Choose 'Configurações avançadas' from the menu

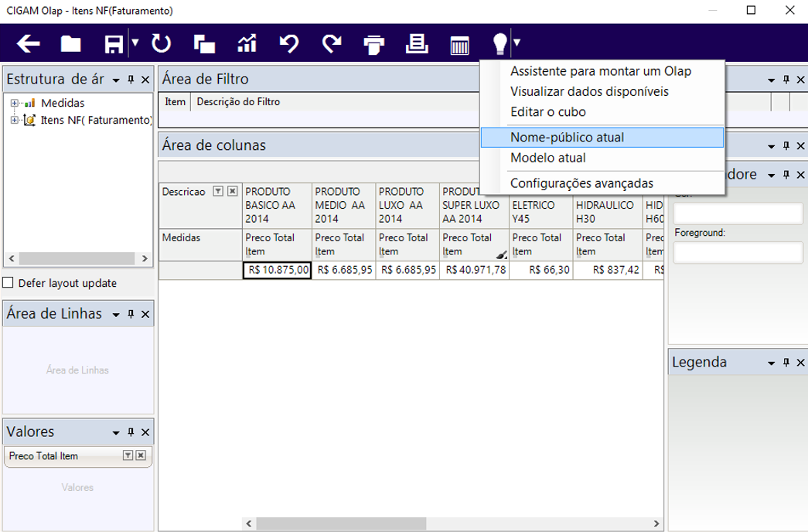[x=581, y=183]
